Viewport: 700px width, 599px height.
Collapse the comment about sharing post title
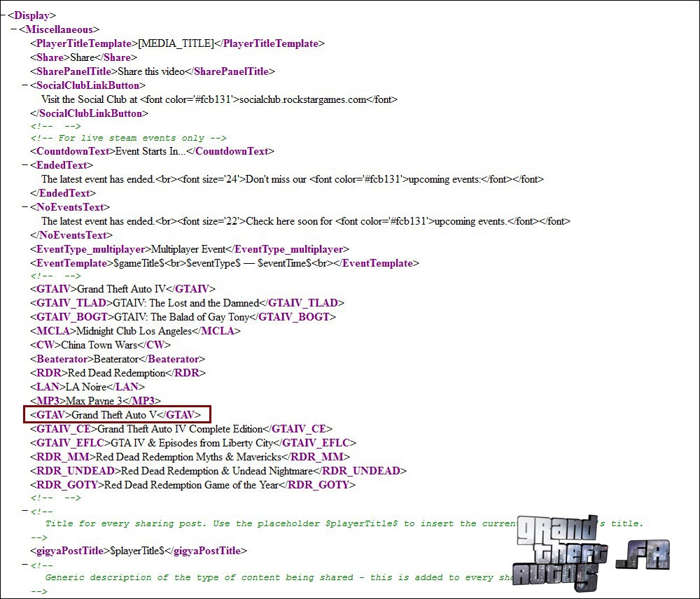(x=25, y=511)
